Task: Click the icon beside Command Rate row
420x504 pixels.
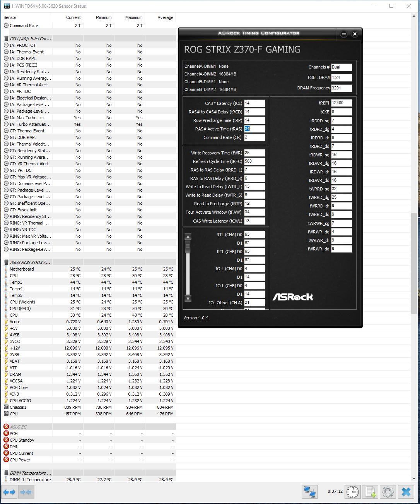Action: tap(6, 26)
